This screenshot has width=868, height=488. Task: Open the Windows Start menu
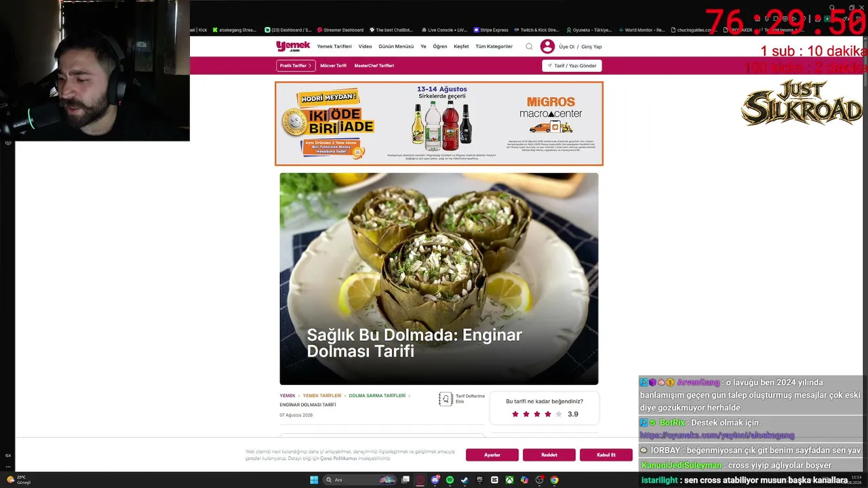point(314,480)
